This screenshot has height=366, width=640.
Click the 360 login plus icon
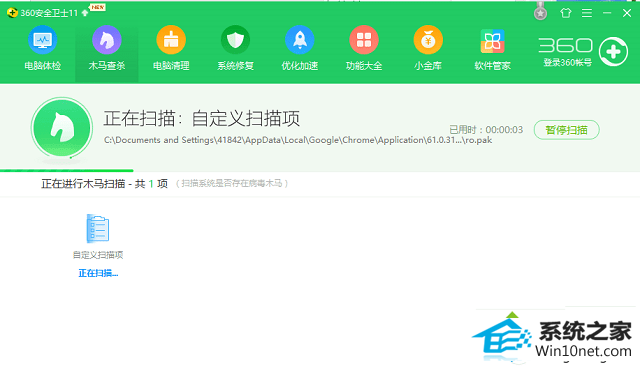[613, 52]
